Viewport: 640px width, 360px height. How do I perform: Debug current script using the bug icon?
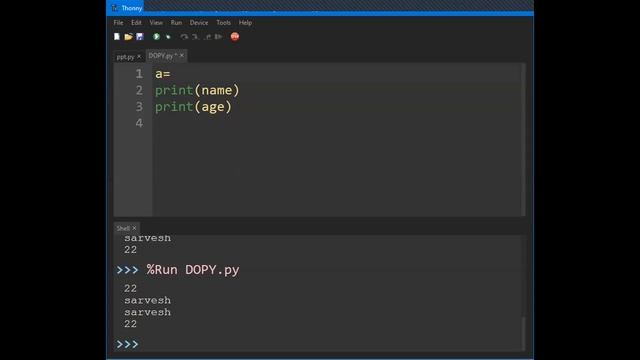pyautogui.click(x=168, y=37)
